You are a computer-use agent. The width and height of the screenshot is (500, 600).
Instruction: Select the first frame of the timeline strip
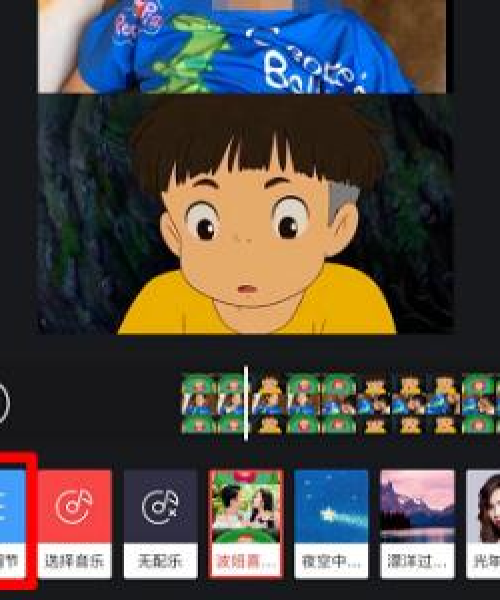(199, 404)
